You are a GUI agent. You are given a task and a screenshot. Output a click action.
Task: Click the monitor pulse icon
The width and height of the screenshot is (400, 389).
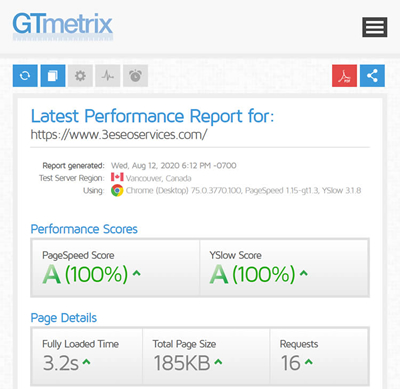pyautogui.click(x=108, y=76)
